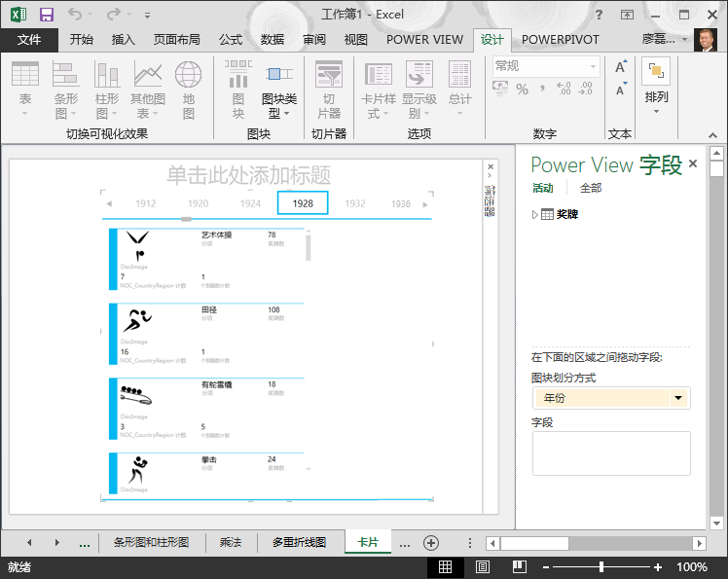Open ribbon display options icon
The height and width of the screenshot is (579, 728).
coord(627,15)
